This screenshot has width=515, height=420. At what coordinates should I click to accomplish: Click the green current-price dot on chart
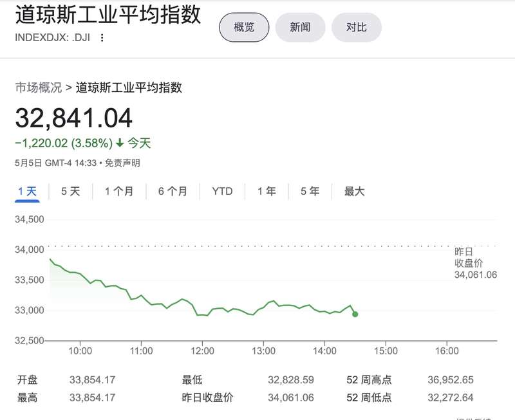(x=355, y=315)
